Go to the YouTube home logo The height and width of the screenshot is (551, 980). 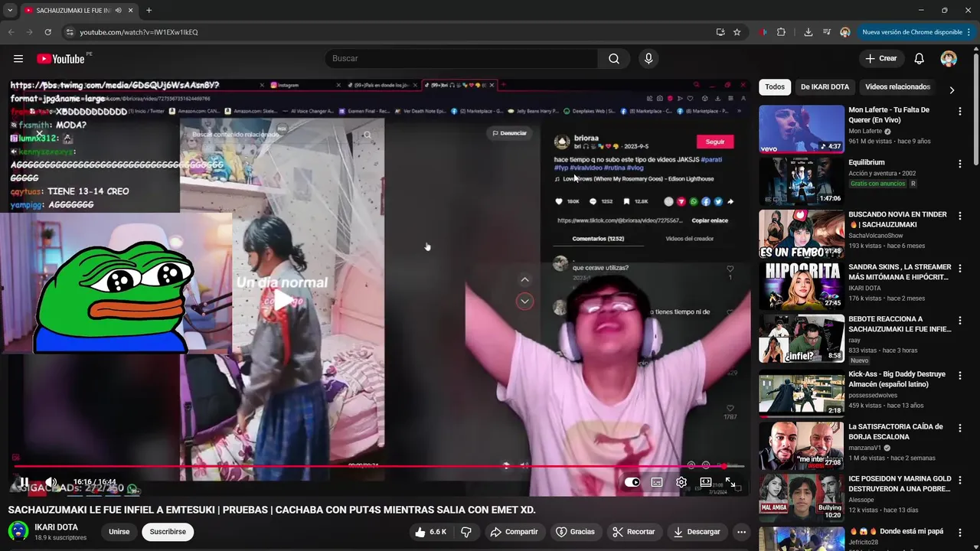[x=60, y=59]
